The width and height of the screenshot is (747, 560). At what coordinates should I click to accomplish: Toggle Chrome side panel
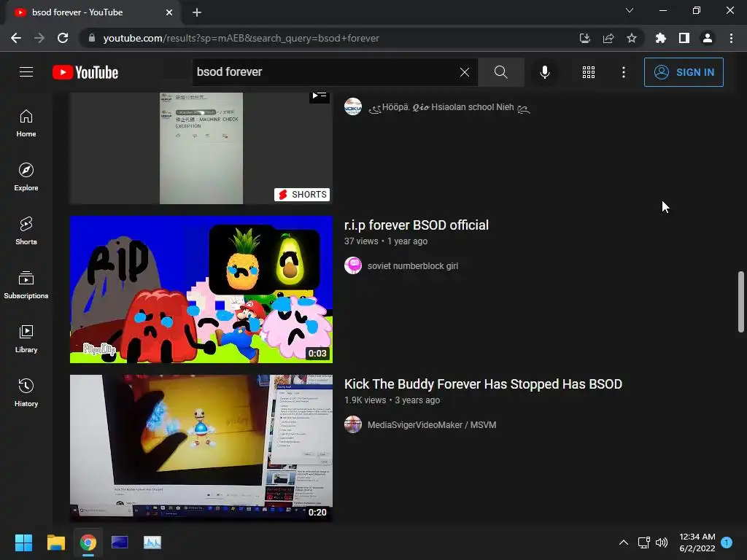point(684,38)
